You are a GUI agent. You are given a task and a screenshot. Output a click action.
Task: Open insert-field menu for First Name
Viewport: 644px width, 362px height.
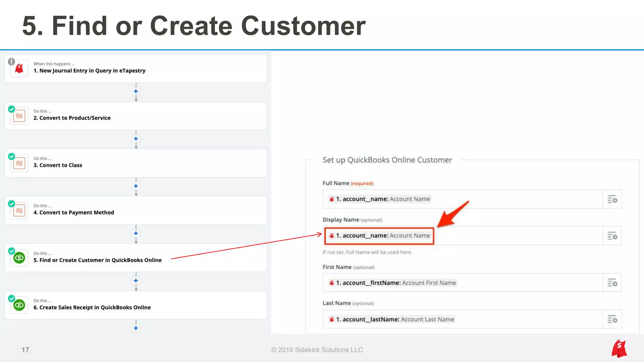pyautogui.click(x=612, y=283)
